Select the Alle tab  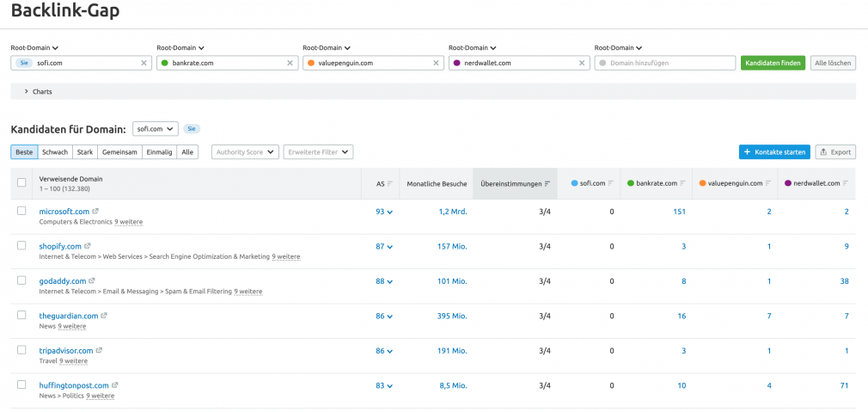(187, 151)
